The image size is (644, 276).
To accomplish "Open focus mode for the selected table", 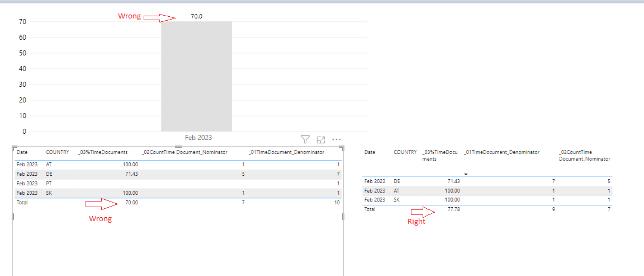I will [x=321, y=139].
